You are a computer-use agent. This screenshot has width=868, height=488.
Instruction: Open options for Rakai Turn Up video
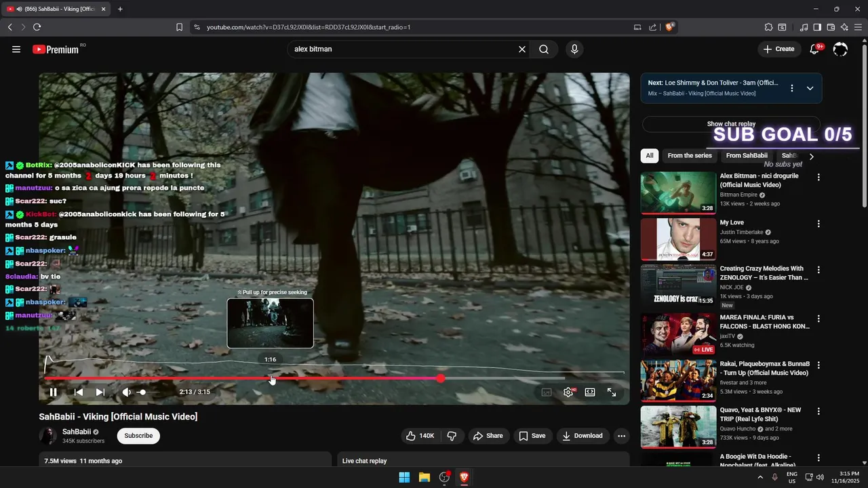pos(818,365)
